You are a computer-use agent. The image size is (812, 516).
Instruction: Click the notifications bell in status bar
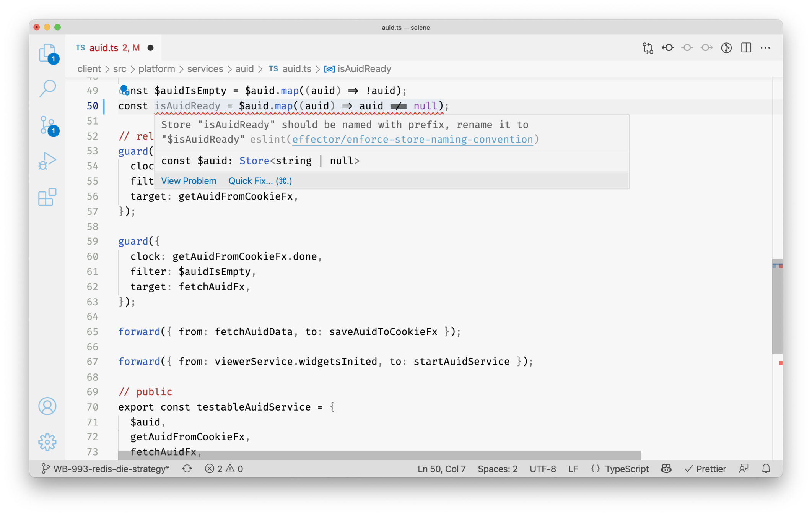point(766,469)
